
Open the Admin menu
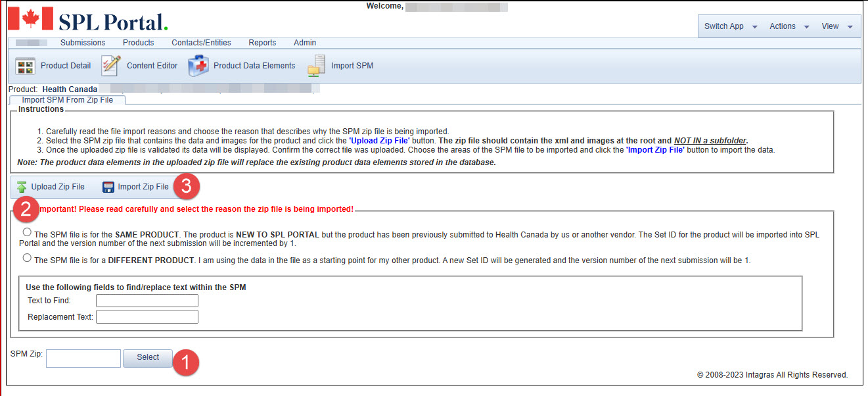305,43
